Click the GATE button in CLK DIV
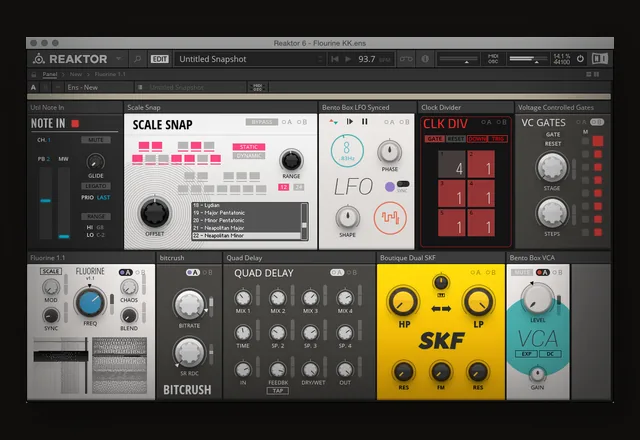This screenshot has width=640, height=440. [x=435, y=139]
